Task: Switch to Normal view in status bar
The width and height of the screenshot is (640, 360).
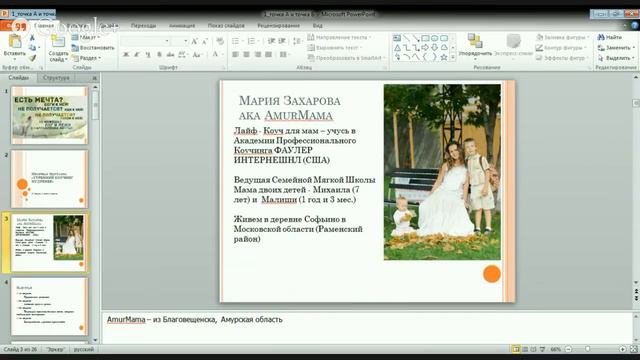Action: pyautogui.click(x=516, y=349)
